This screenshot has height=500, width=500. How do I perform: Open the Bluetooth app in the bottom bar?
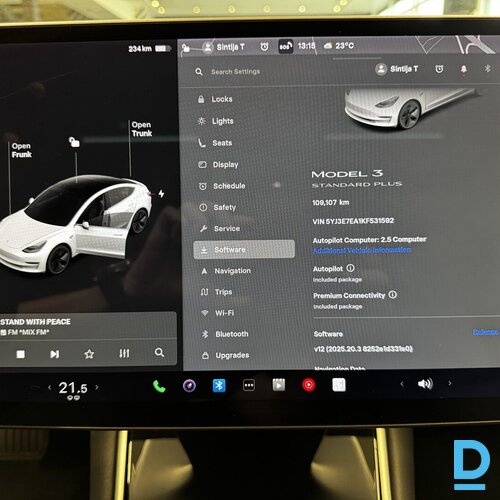click(x=219, y=386)
